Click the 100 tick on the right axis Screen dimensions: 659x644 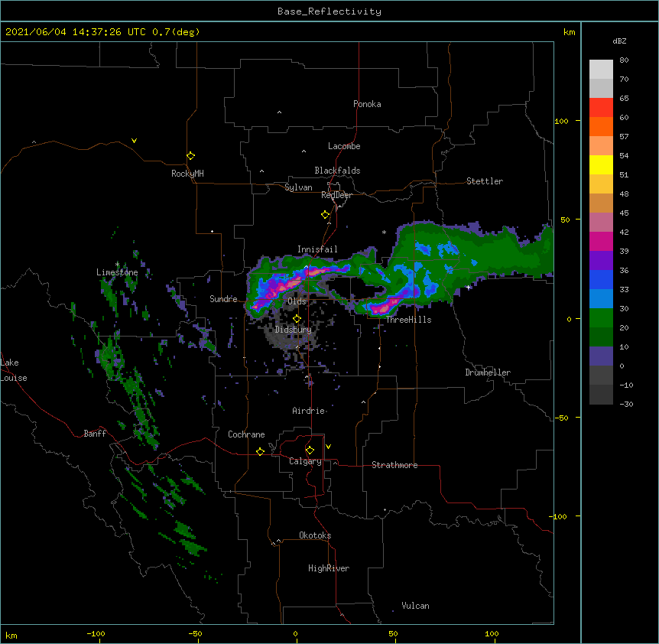pyautogui.click(x=561, y=122)
